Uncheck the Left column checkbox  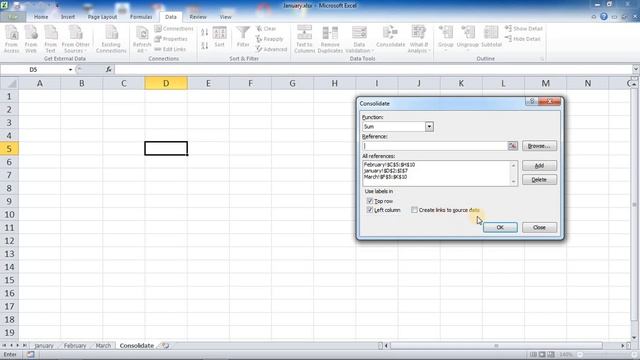click(x=370, y=210)
